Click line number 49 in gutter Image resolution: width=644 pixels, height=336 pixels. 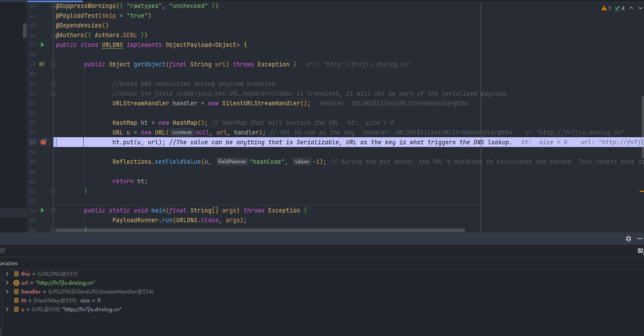click(x=33, y=64)
